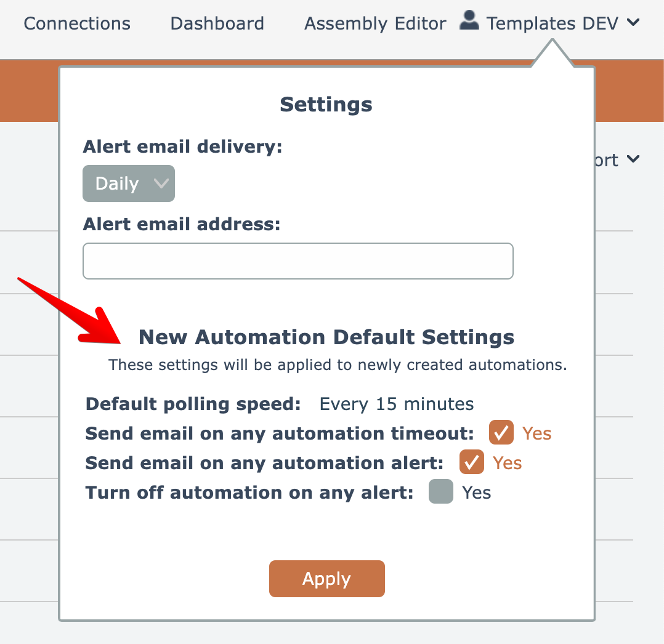The image size is (664, 644).
Task: Uncheck Send email on automation timeout
Action: tap(501, 433)
